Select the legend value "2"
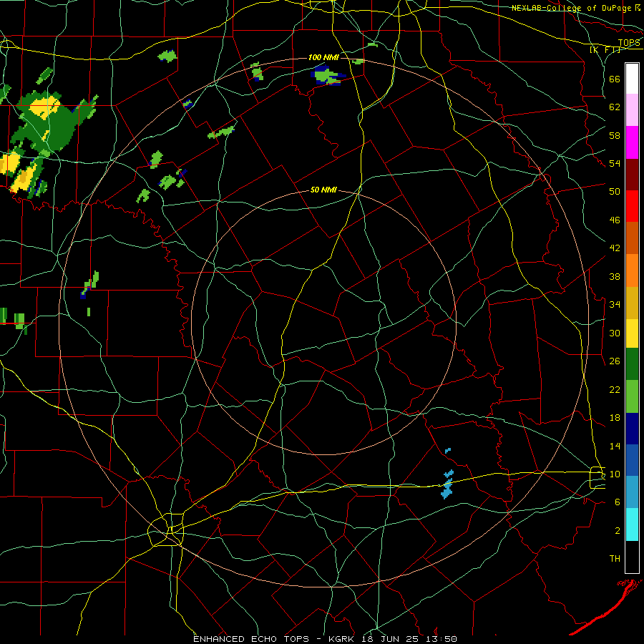Image resolution: width=644 pixels, height=644 pixels. pos(617,530)
